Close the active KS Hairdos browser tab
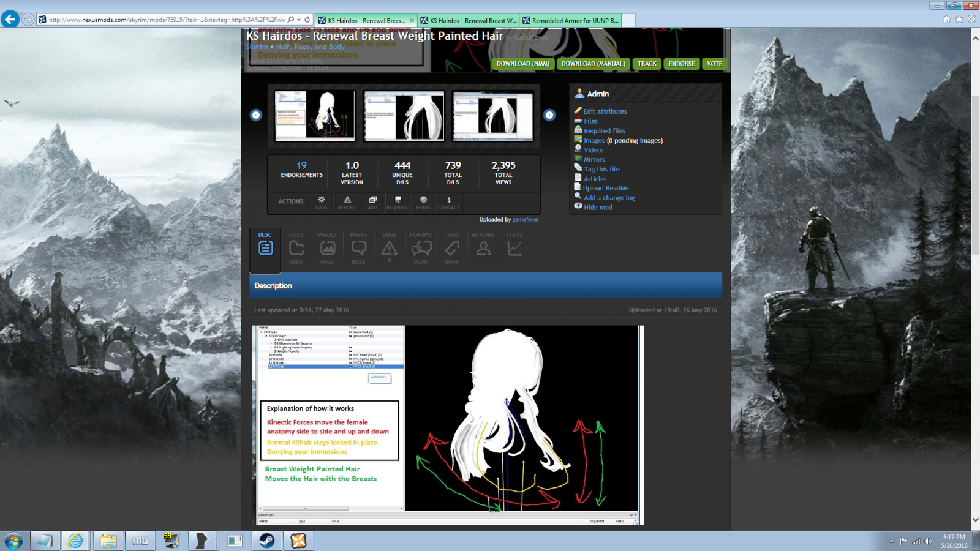This screenshot has width=980, height=551. pyautogui.click(x=412, y=20)
